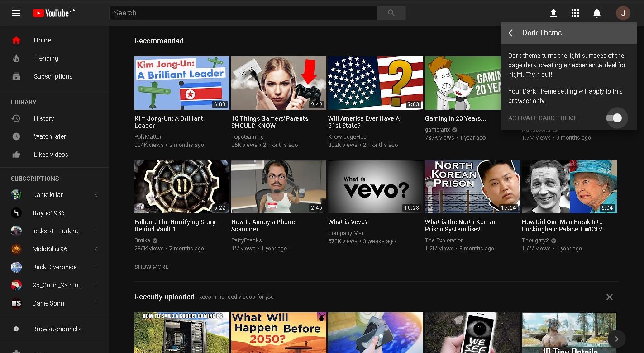Click verified badge beside gameranx
644x353 pixels.
(x=455, y=130)
